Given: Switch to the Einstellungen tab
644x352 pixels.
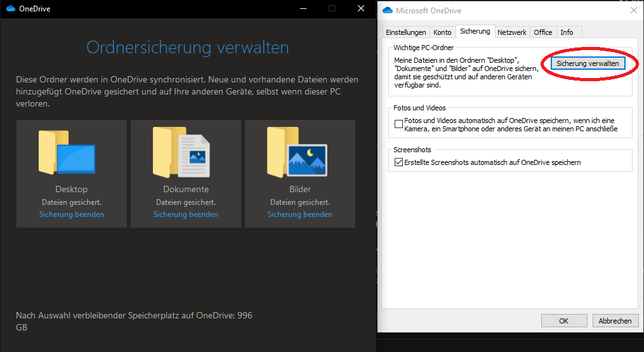Looking at the screenshot, I should [406, 32].
